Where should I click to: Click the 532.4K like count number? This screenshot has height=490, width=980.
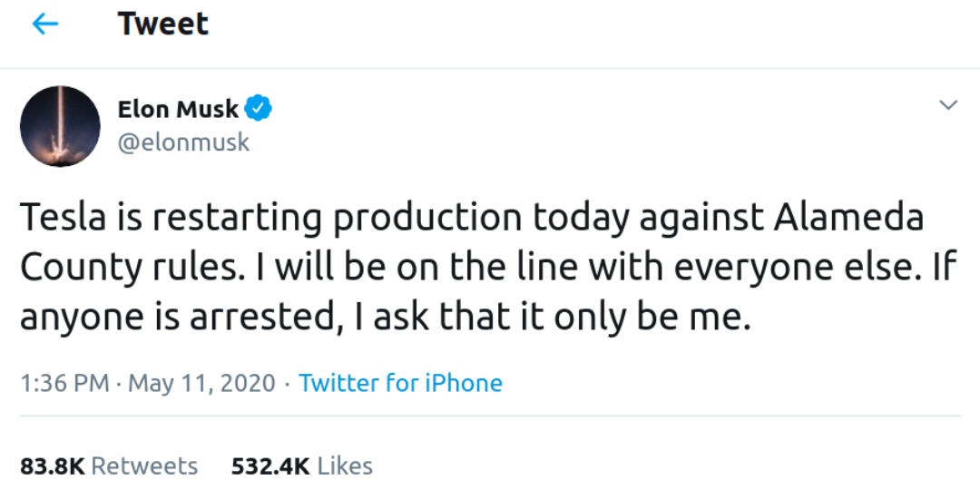tap(270, 466)
